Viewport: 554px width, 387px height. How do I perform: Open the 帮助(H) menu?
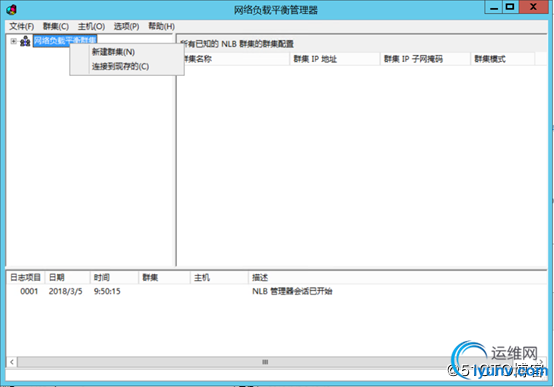point(161,27)
